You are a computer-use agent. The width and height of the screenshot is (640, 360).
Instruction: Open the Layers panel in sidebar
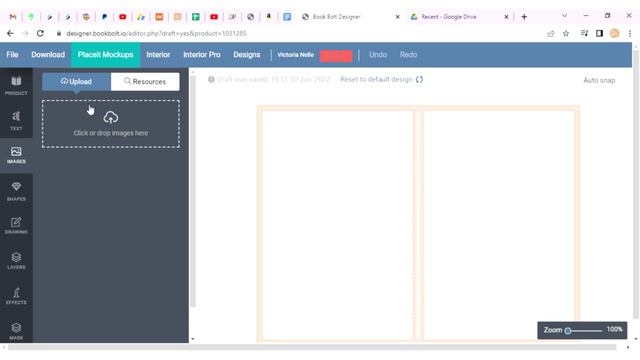coord(16,261)
